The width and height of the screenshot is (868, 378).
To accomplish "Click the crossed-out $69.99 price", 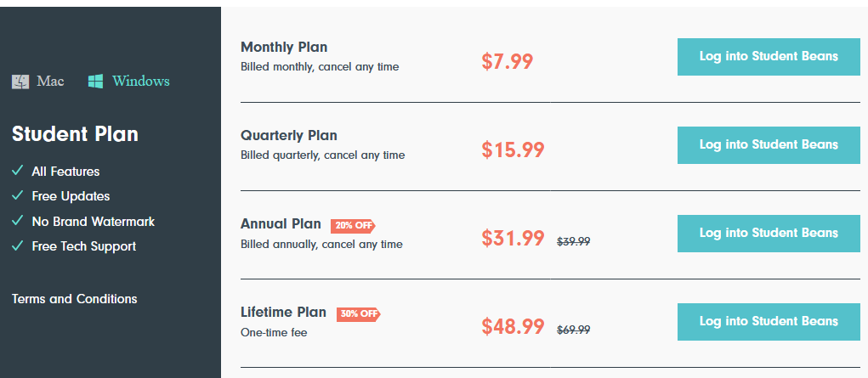I will (x=573, y=330).
